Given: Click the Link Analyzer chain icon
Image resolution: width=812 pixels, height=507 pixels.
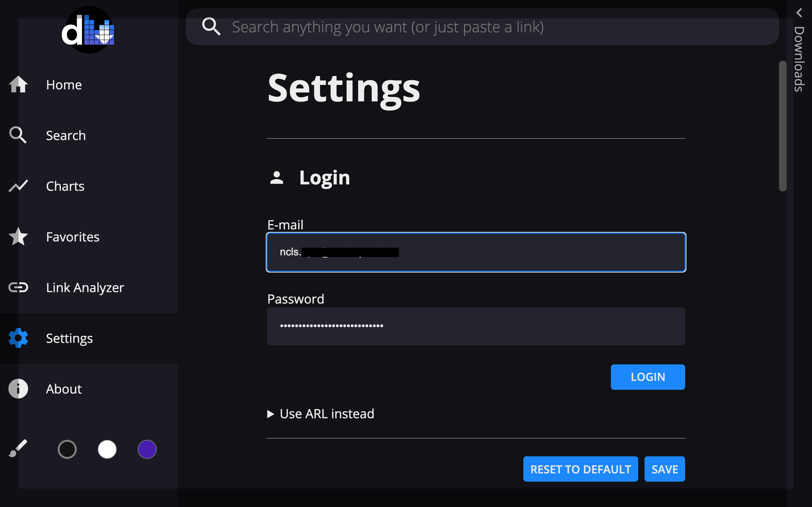Looking at the screenshot, I should 18,287.
